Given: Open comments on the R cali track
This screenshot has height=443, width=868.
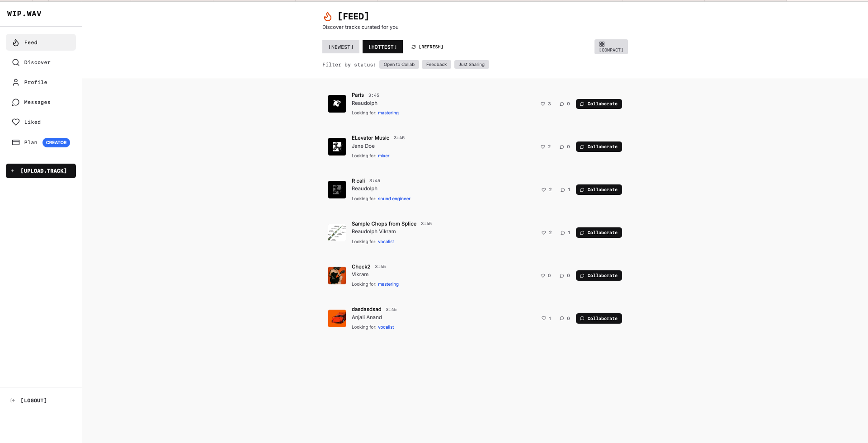Looking at the screenshot, I should (x=562, y=189).
